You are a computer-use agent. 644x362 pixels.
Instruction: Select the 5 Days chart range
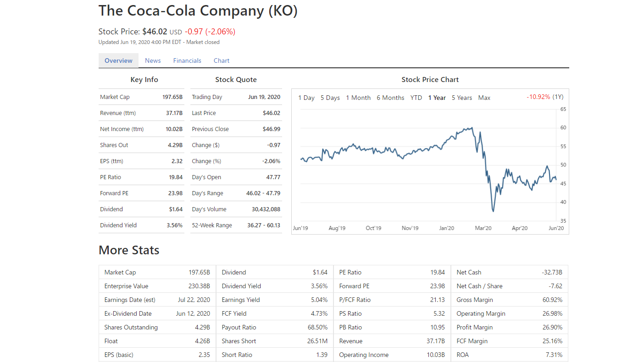pyautogui.click(x=330, y=98)
